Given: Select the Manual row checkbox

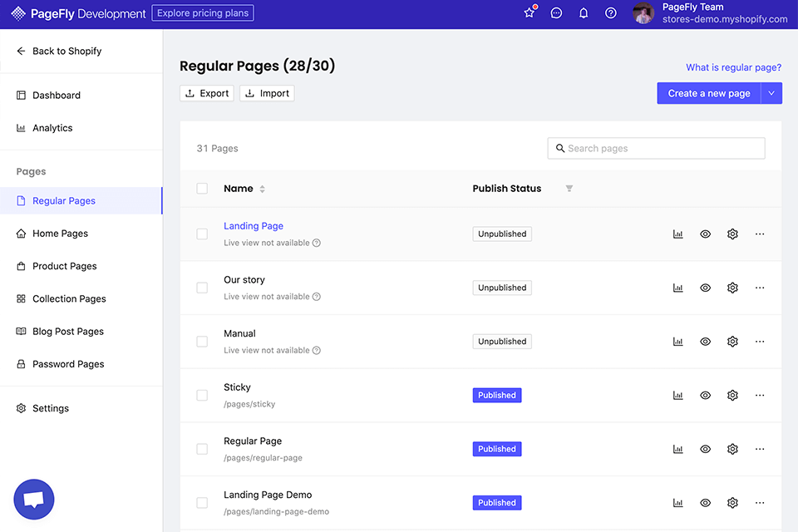Looking at the screenshot, I should pyautogui.click(x=202, y=342).
